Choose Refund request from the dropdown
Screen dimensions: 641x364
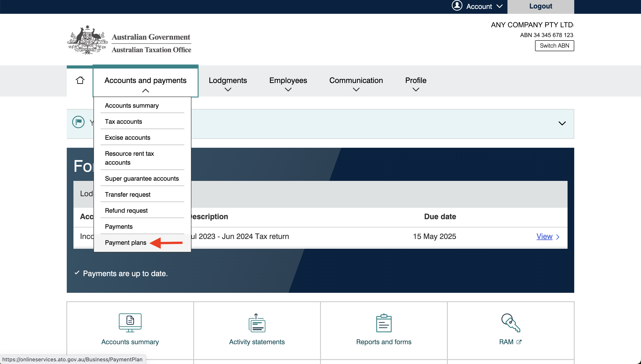[x=126, y=210]
